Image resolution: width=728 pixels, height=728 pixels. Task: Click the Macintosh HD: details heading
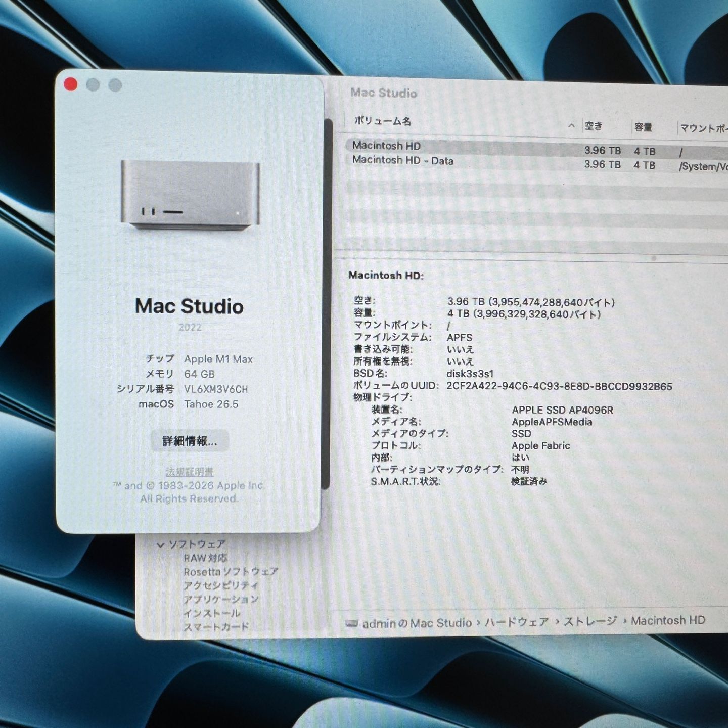point(386,276)
